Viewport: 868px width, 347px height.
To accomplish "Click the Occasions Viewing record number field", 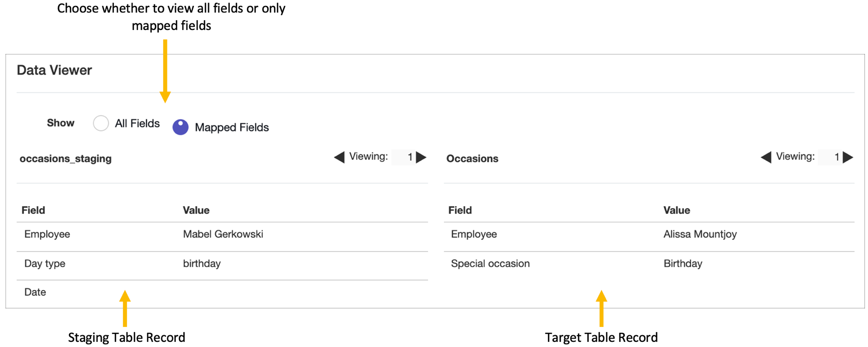I will [x=831, y=157].
